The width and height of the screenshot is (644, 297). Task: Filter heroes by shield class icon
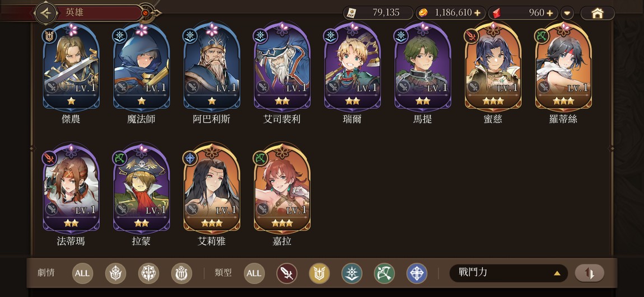319,274
